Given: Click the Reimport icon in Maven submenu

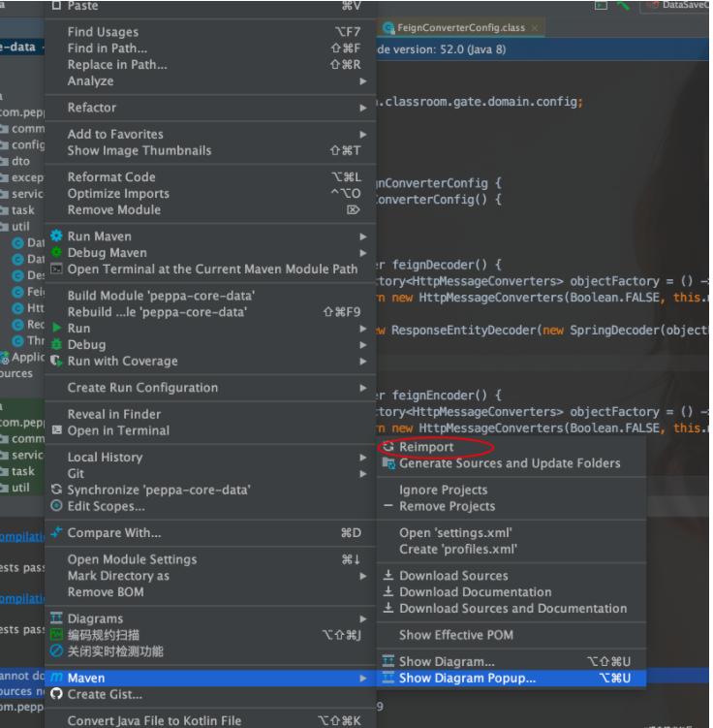Looking at the screenshot, I should (388, 447).
